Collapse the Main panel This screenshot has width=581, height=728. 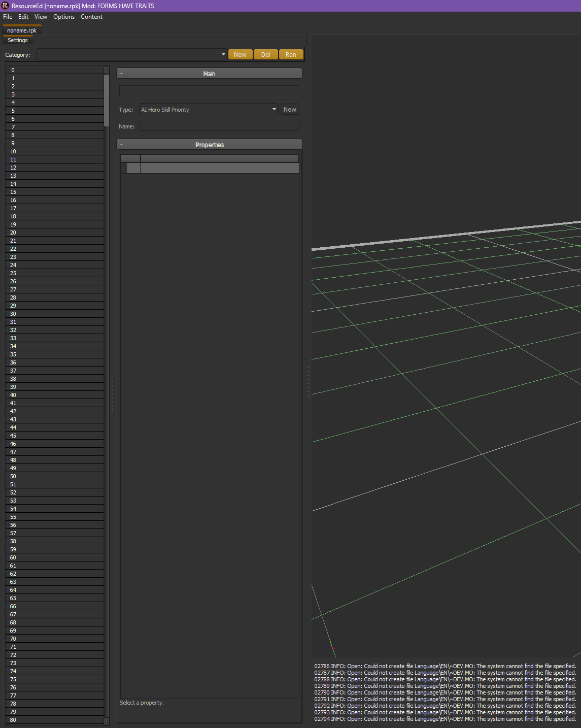(x=122, y=73)
